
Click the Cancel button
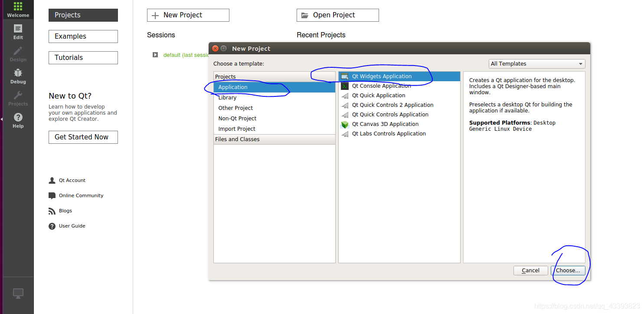(531, 271)
